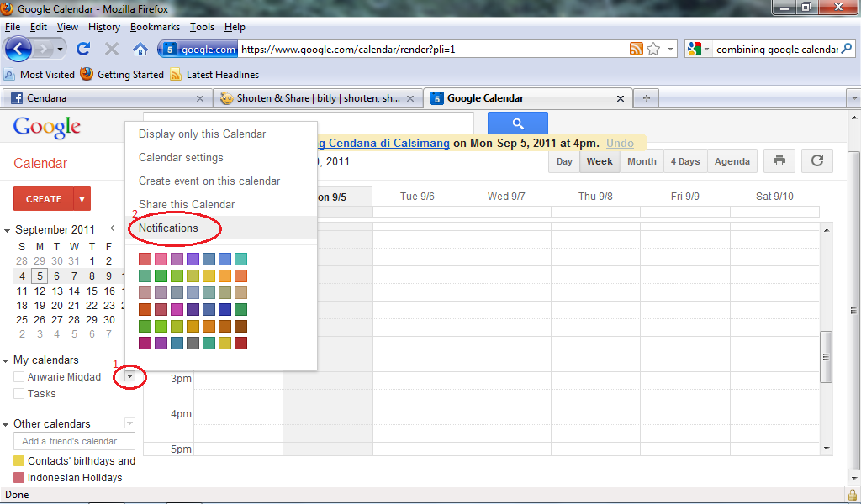
Task: Refresh calendar with circular arrow button
Action: [x=817, y=161]
